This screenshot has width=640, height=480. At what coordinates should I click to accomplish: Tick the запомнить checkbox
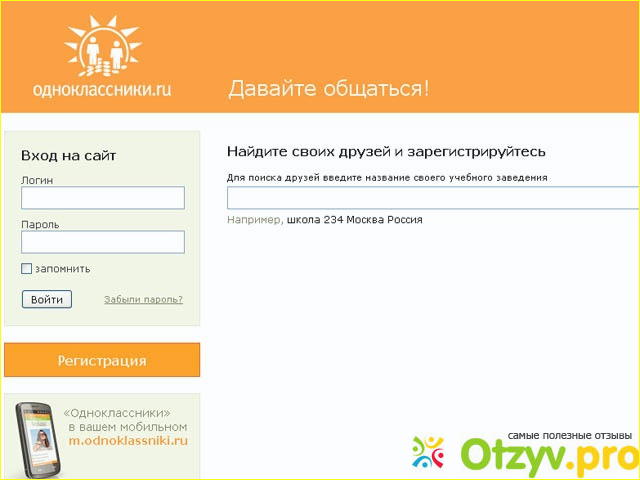(x=27, y=269)
